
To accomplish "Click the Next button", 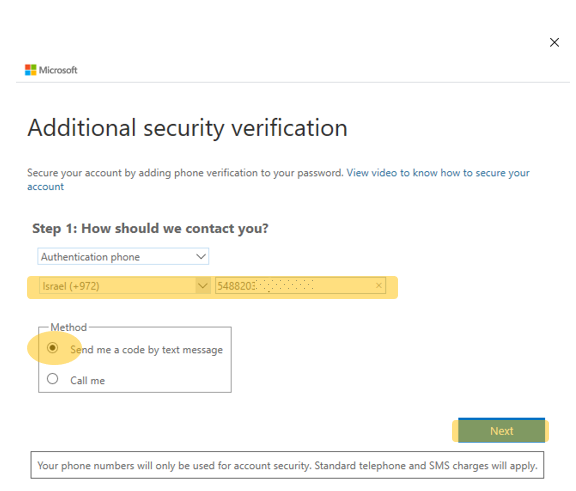I will click(x=501, y=430).
